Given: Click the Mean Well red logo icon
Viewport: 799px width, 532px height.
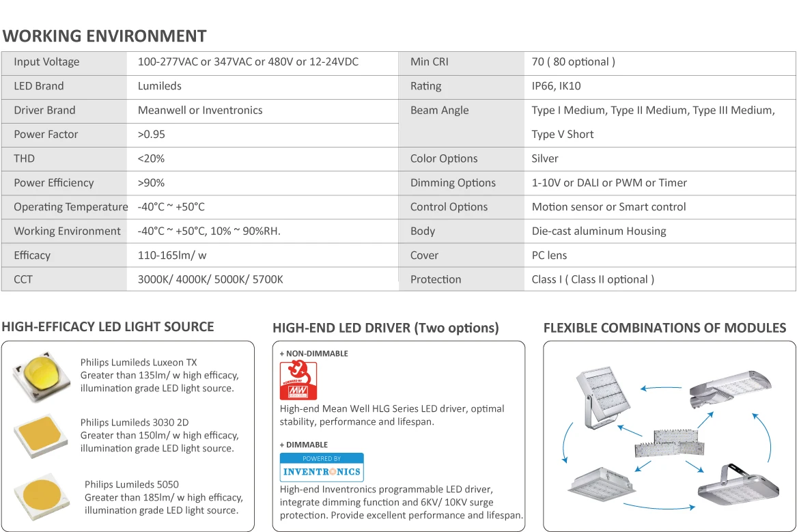Looking at the screenshot, I should 298,380.
